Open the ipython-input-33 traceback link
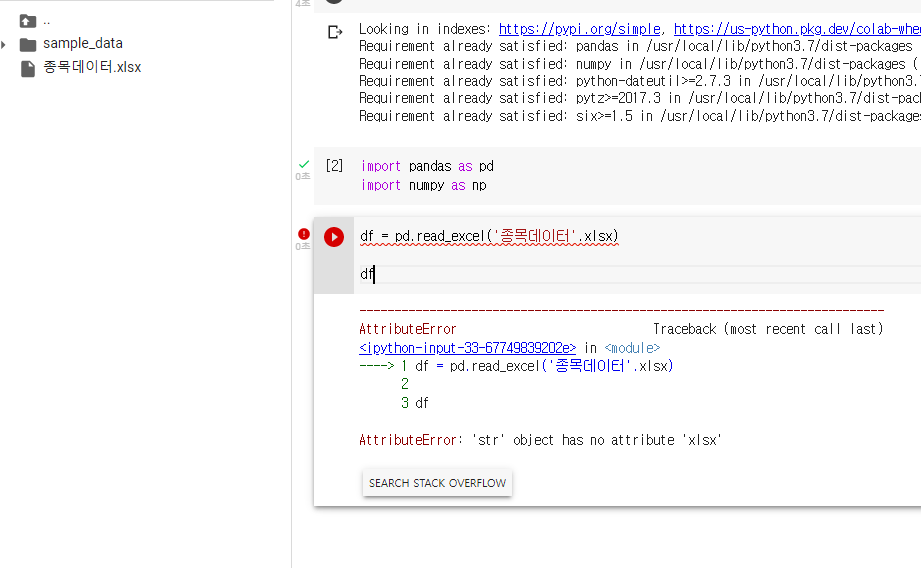 click(x=468, y=348)
